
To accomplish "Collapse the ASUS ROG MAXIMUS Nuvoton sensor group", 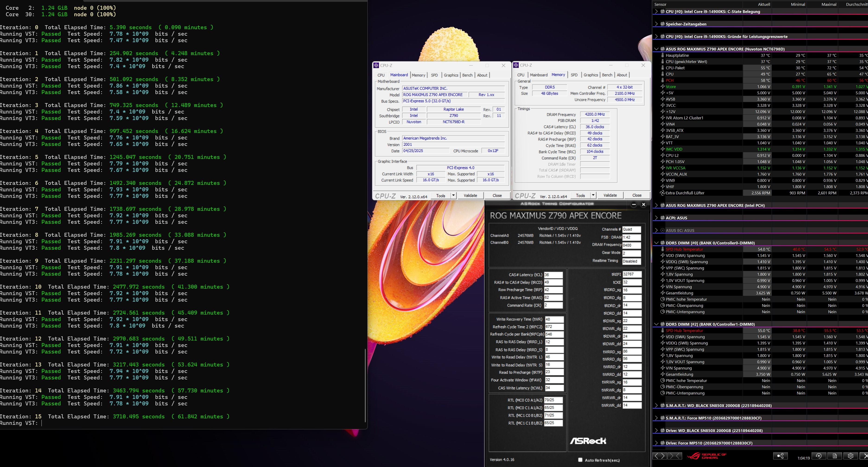I will (x=656, y=49).
